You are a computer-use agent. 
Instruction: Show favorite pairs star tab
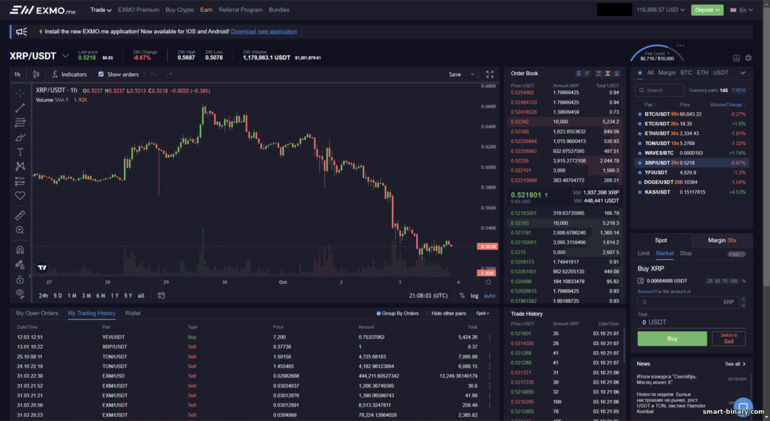640,73
